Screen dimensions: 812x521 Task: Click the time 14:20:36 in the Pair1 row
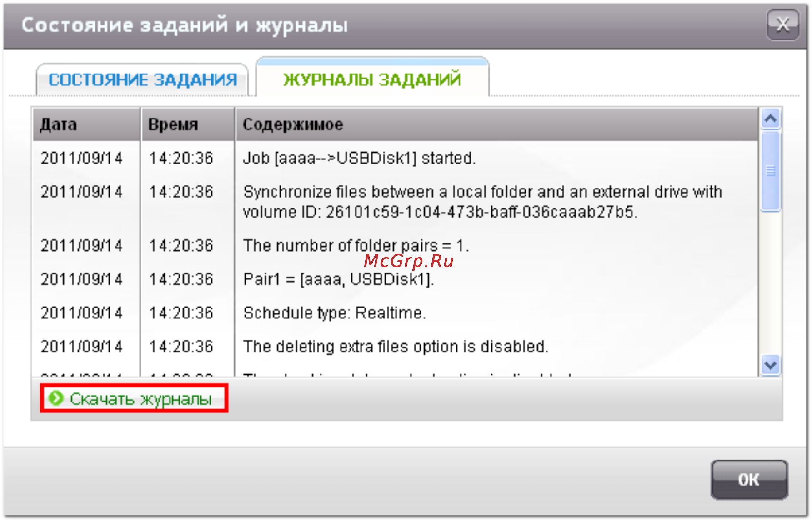coord(181,279)
